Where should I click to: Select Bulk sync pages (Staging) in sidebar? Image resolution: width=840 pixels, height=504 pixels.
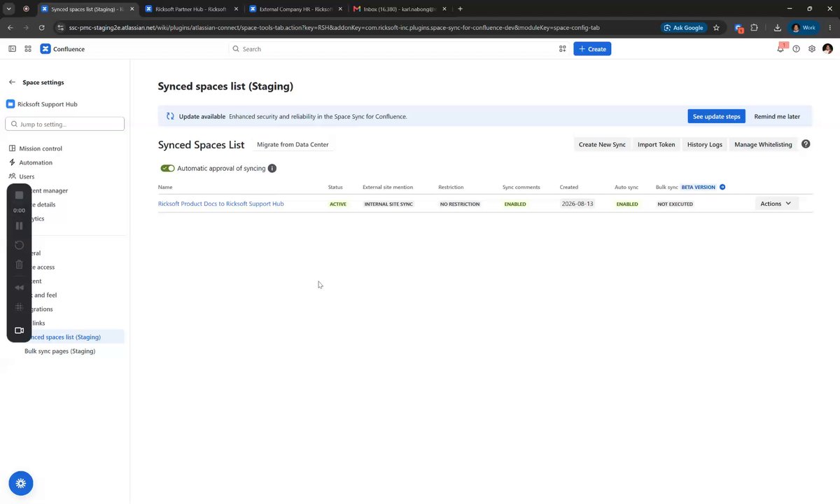pyautogui.click(x=59, y=351)
